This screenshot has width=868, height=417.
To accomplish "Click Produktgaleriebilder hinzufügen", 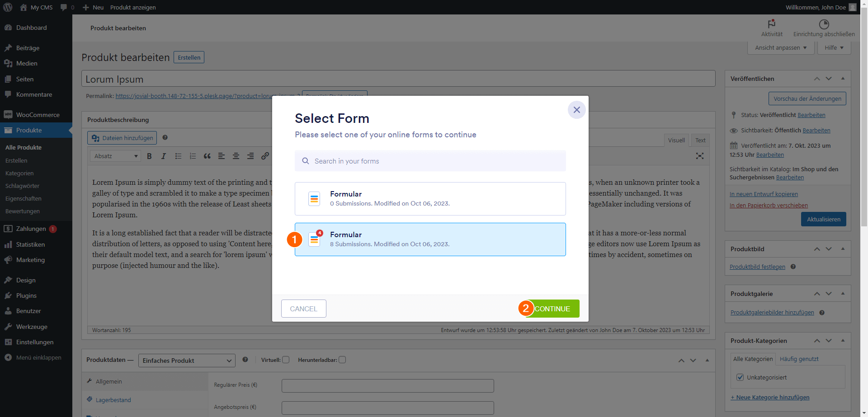I will 772,313.
